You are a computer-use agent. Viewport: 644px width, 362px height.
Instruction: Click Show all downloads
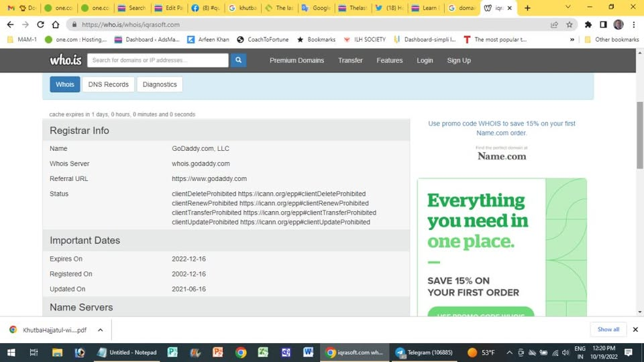(x=608, y=330)
